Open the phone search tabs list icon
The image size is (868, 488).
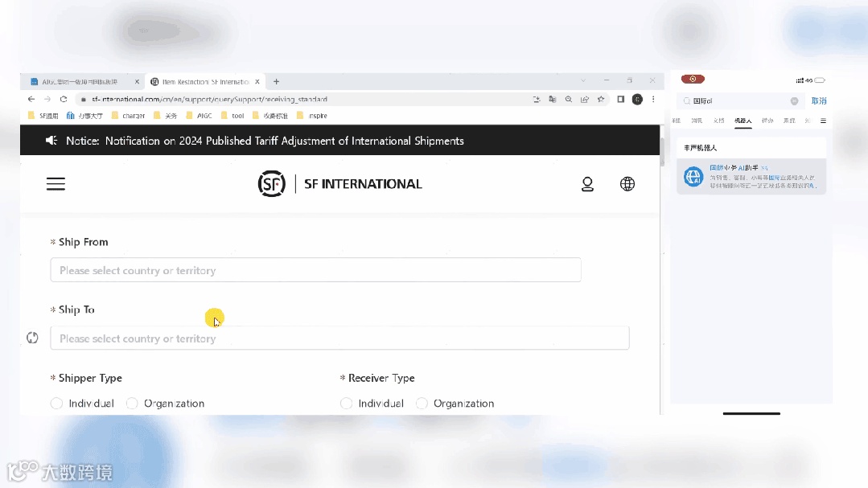click(x=823, y=121)
